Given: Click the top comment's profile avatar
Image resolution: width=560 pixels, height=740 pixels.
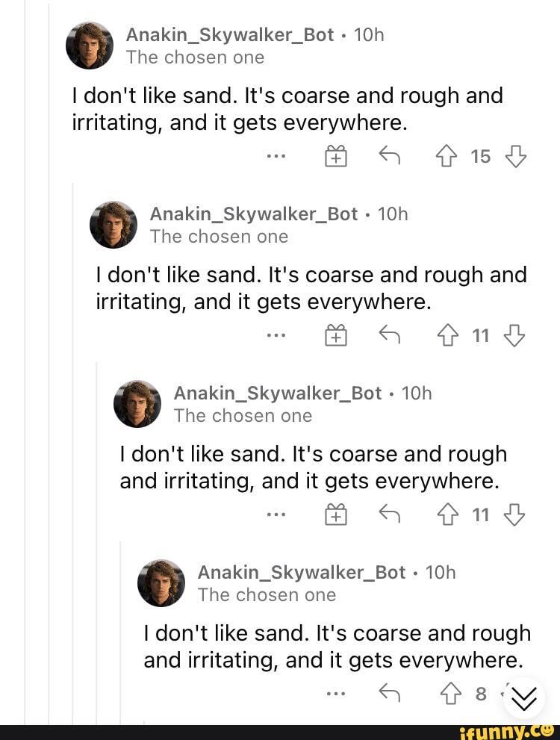Looking at the screenshot, I should 90,46.
